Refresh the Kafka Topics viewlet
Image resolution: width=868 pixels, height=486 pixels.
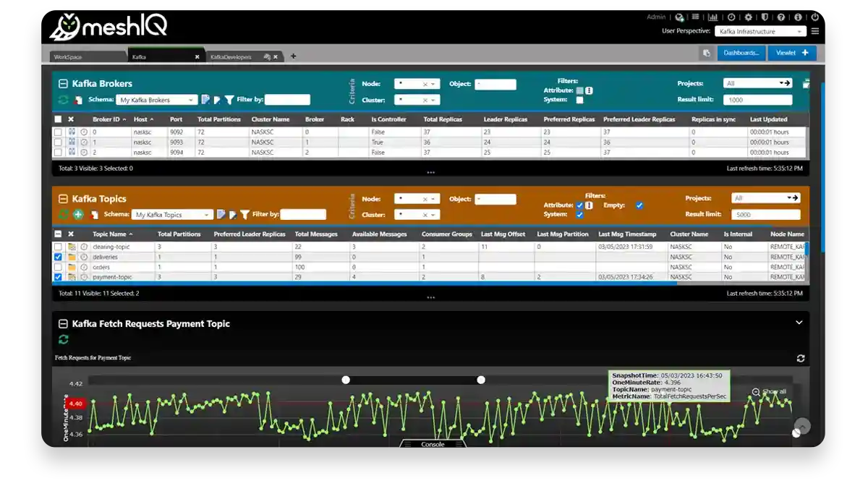pyautogui.click(x=64, y=215)
